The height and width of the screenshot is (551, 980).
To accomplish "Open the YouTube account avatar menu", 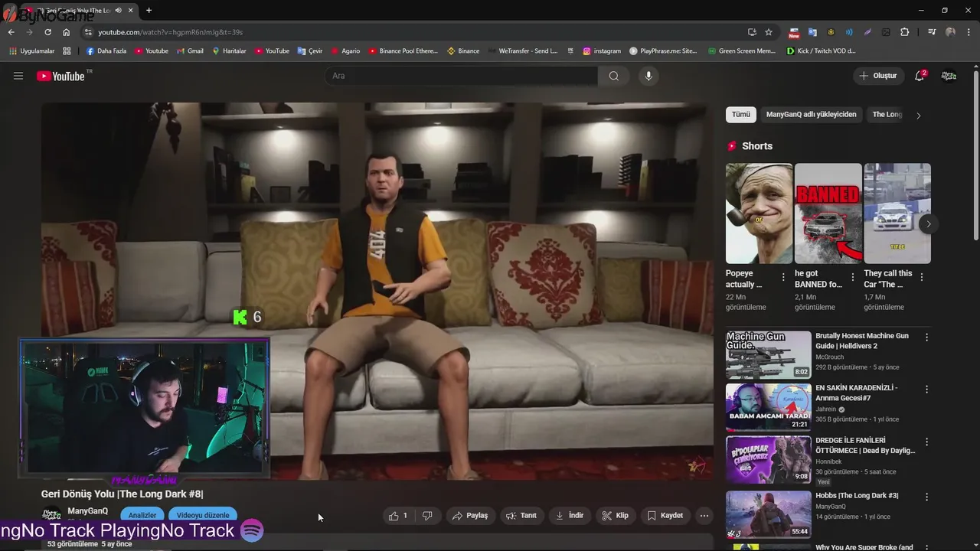I will tap(949, 76).
